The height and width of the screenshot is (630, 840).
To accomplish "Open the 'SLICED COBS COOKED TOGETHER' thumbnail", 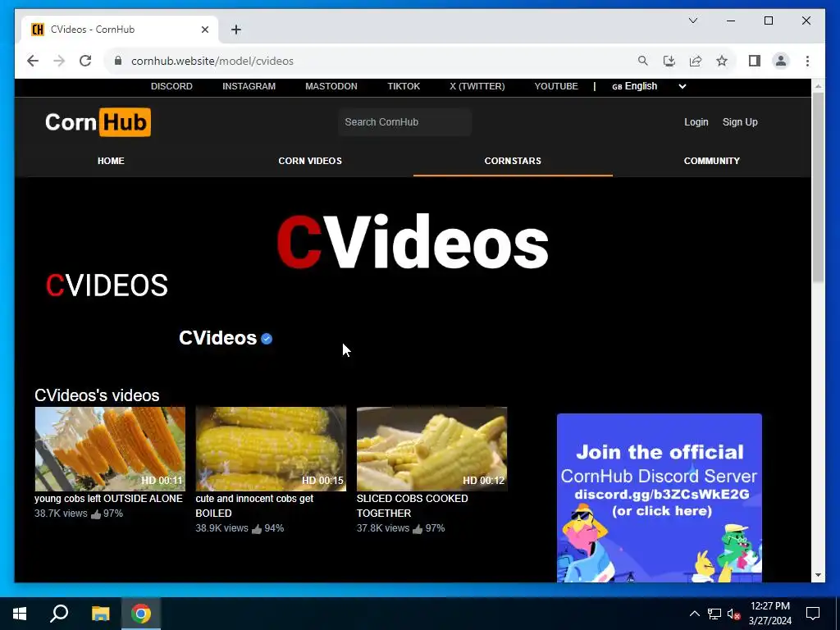I will click(x=431, y=449).
